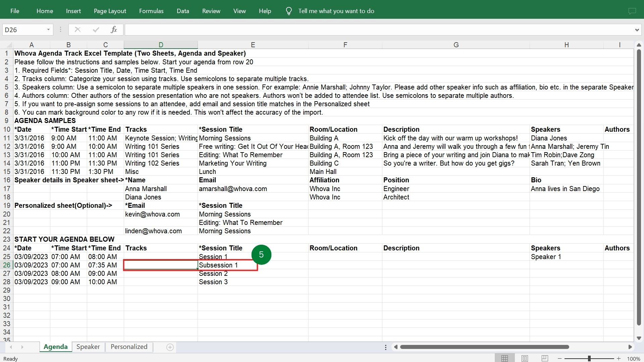
Task: Click the zoom slider handle
Action: pos(589,359)
